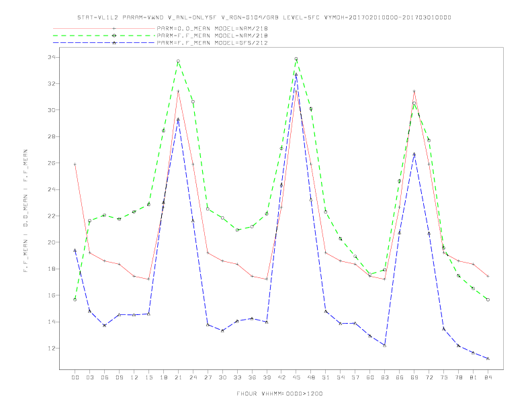The height and width of the screenshot is (411, 532).
Task: Click y-axis tick label 26
Action: tap(52, 163)
